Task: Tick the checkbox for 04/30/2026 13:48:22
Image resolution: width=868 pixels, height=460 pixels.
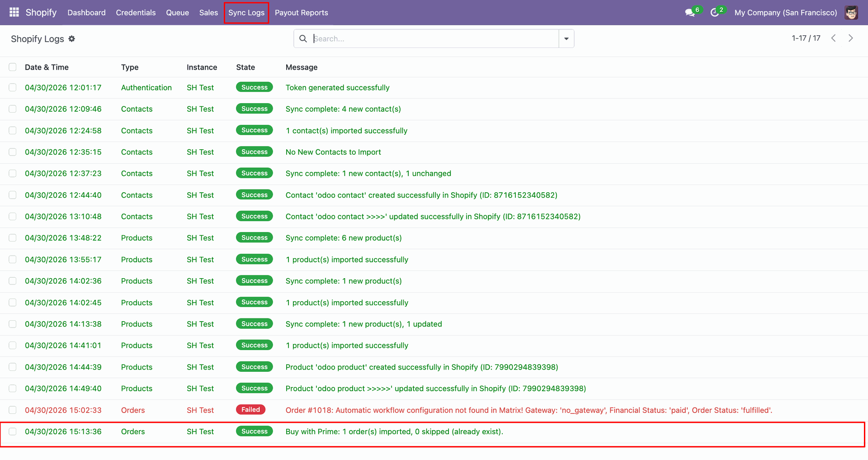Action: click(13, 238)
